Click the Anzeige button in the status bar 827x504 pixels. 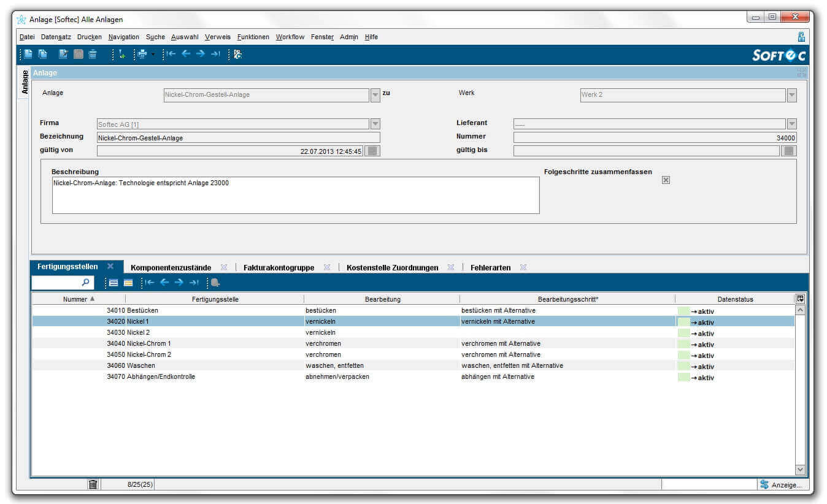click(x=782, y=484)
